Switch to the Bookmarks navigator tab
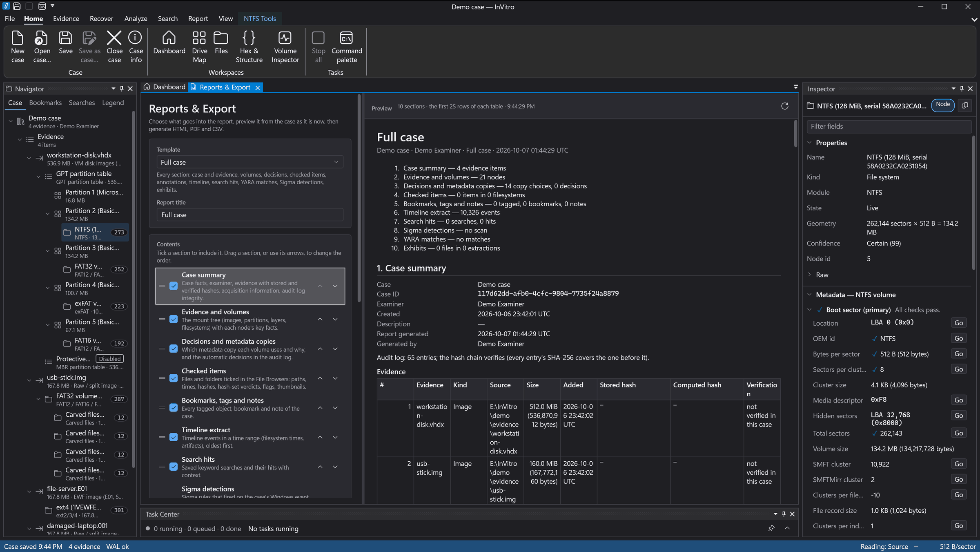The width and height of the screenshot is (980, 552). coord(45,103)
